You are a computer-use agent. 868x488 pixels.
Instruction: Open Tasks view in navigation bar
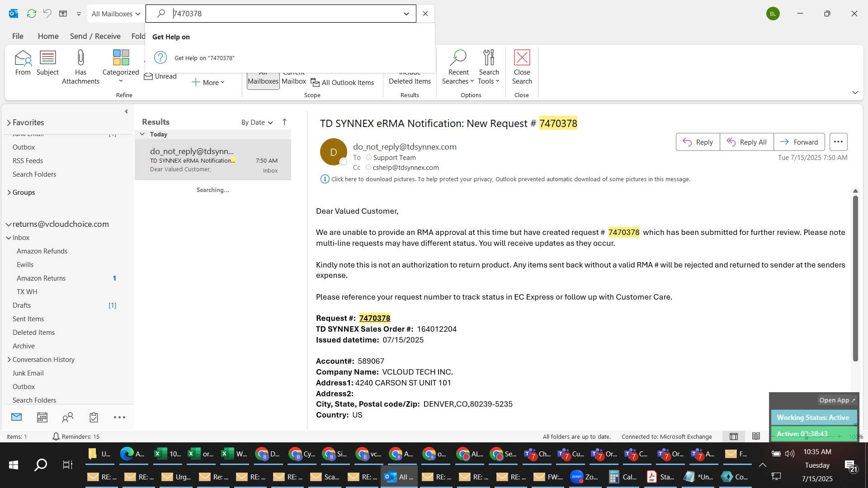point(94,417)
